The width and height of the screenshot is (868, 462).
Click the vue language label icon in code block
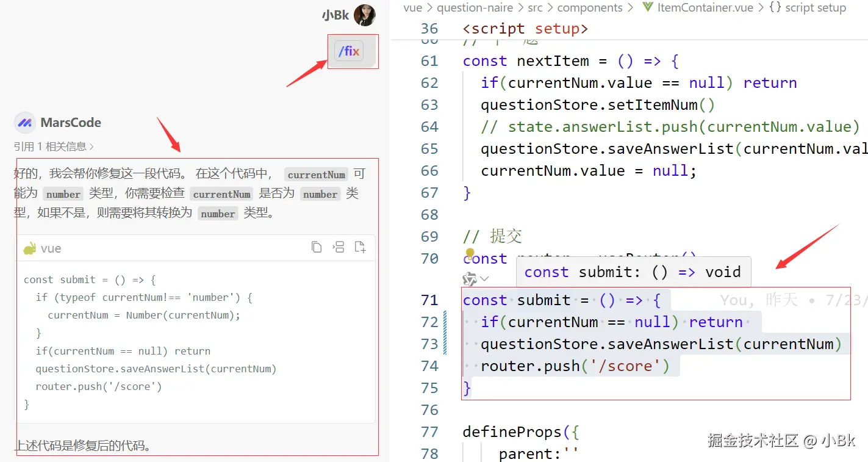pyautogui.click(x=29, y=248)
